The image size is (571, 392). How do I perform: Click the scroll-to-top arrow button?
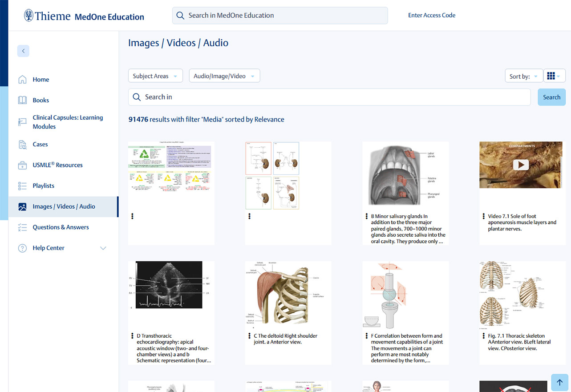point(559,382)
